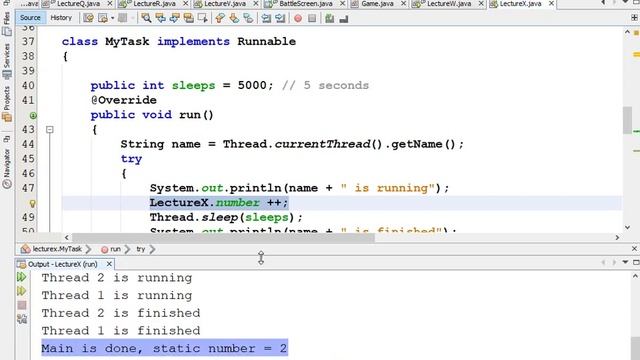Click the override annotation glyph on run()
This screenshot has height=360, width=640.
pos(33,116)
